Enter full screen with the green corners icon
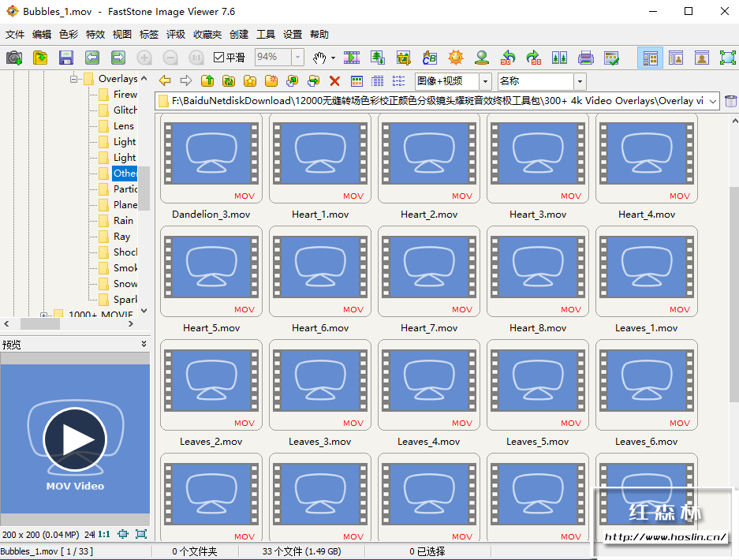This screenshot has height=560, width=739. [727, 58]
